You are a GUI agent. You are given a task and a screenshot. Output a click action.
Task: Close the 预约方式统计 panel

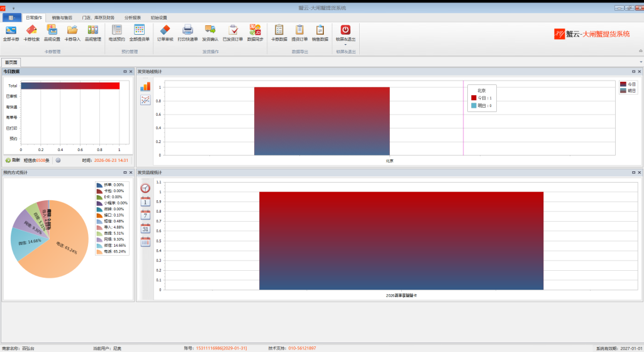(131, 173)
